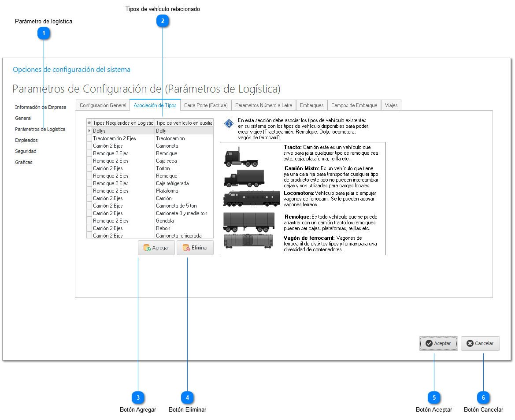Select General in the sidebar
This screenshot has height=420, width=515.
point(23,118)
